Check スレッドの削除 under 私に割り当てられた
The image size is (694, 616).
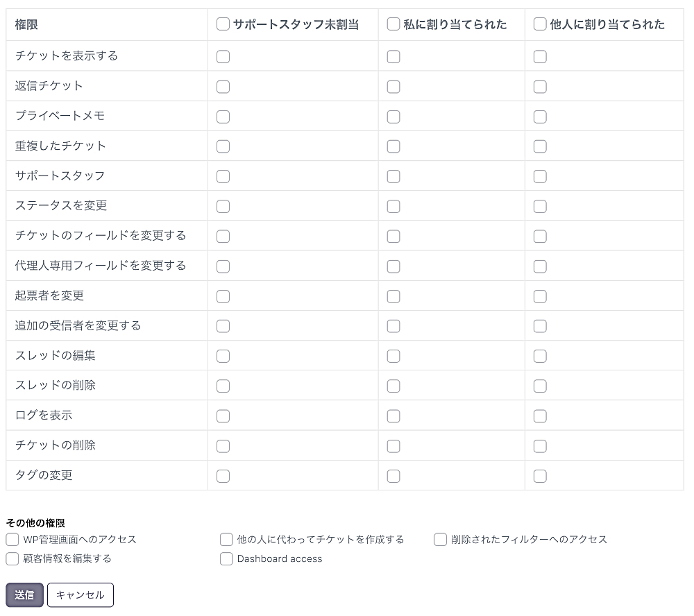pyautogui.click(x=393, y=386)
